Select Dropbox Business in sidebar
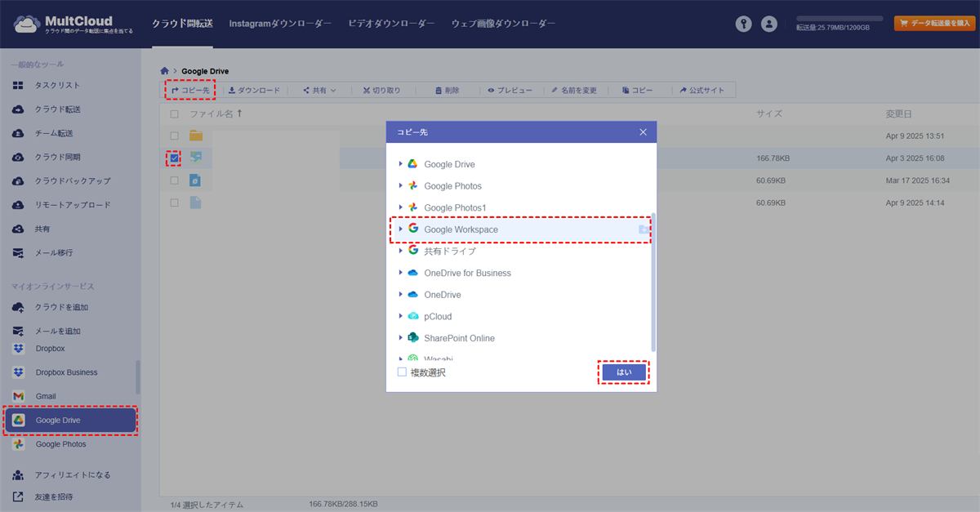The image size is (980, 512). click(66, 372)
